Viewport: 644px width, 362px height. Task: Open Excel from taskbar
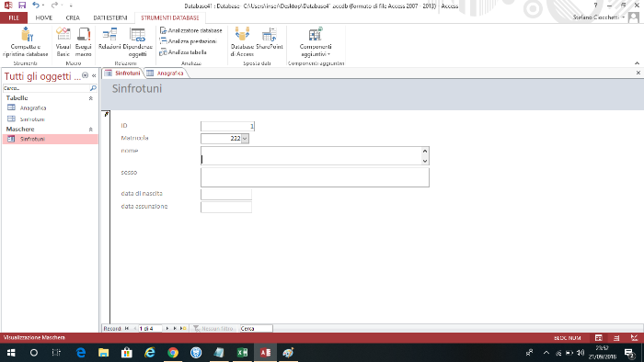[x=242, y=353]
